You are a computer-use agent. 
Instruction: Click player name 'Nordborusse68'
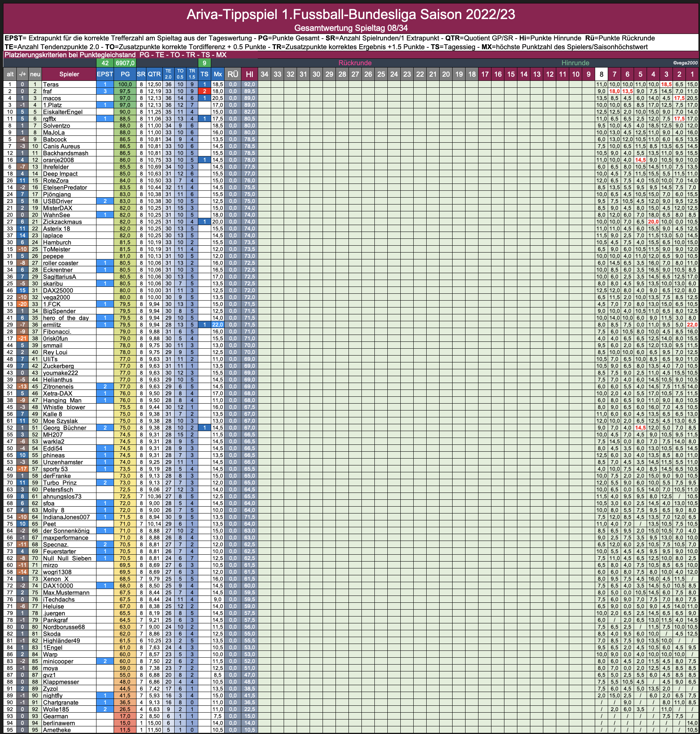(x=64, y=627)
